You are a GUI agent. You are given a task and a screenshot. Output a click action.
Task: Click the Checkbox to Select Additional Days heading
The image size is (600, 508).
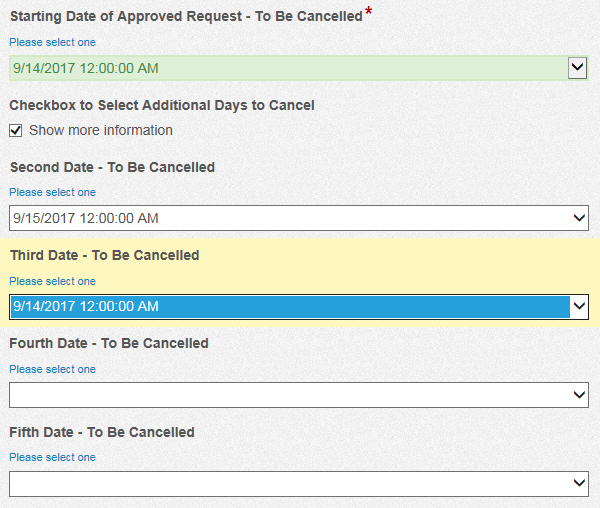[x=162, y=106]
